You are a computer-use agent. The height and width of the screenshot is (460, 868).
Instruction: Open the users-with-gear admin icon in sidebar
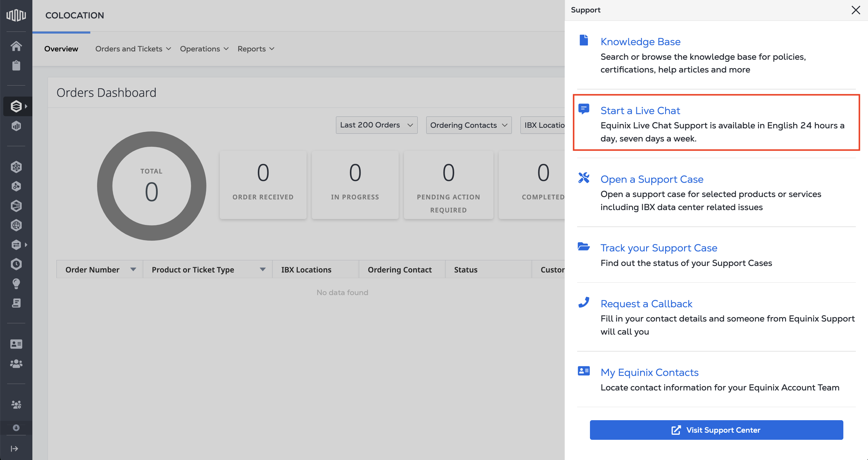click(16, 404)
